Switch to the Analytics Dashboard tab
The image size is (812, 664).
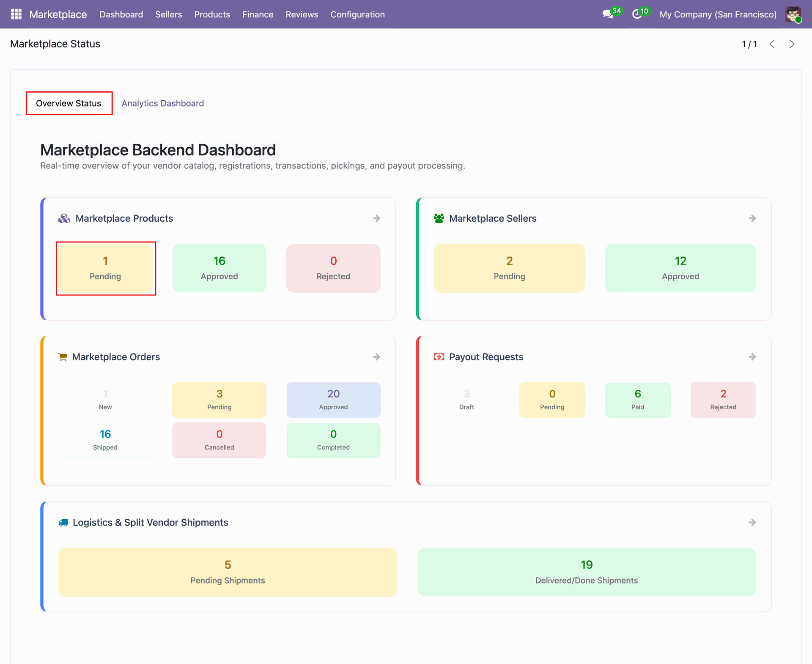click(162, 103)
